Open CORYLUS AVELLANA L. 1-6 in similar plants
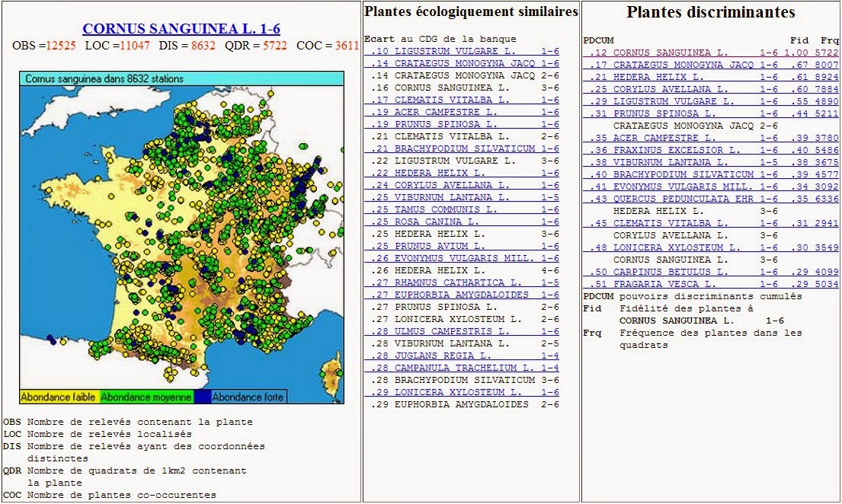The height and width of the screenshot is (504, 842). pyautogui.click(x=461, y=185)
